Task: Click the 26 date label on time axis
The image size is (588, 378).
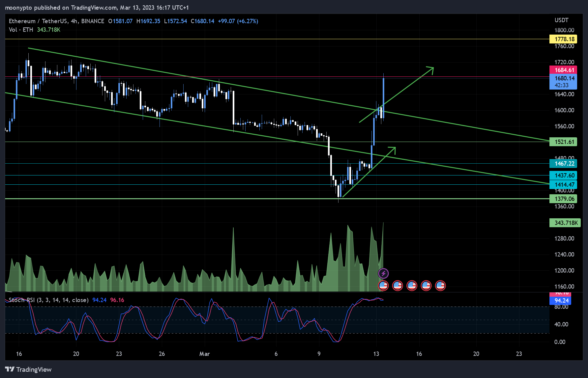Action: 162,354
